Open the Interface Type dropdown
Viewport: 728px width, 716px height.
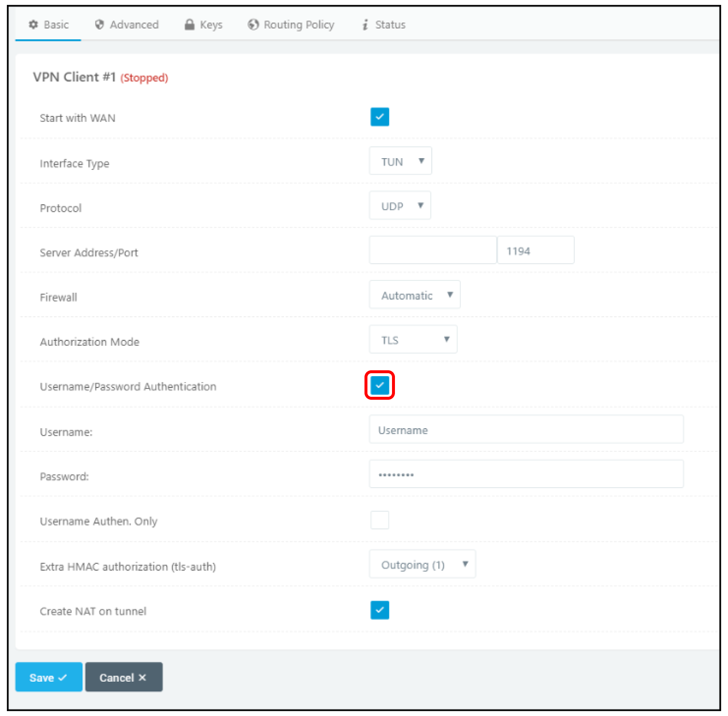pos(400,161)
